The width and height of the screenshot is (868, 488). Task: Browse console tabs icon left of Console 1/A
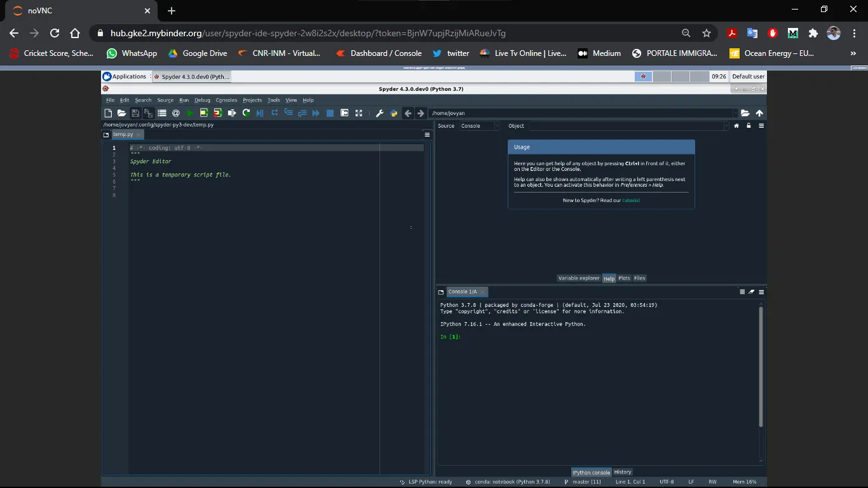[441, 292]
